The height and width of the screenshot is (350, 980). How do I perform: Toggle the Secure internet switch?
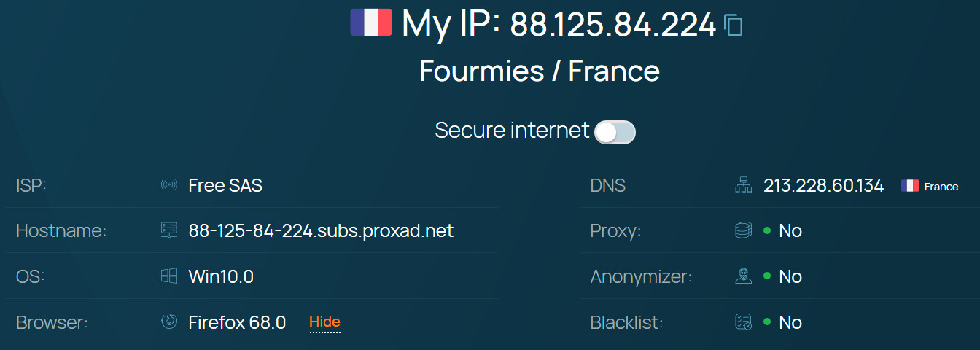615,132
